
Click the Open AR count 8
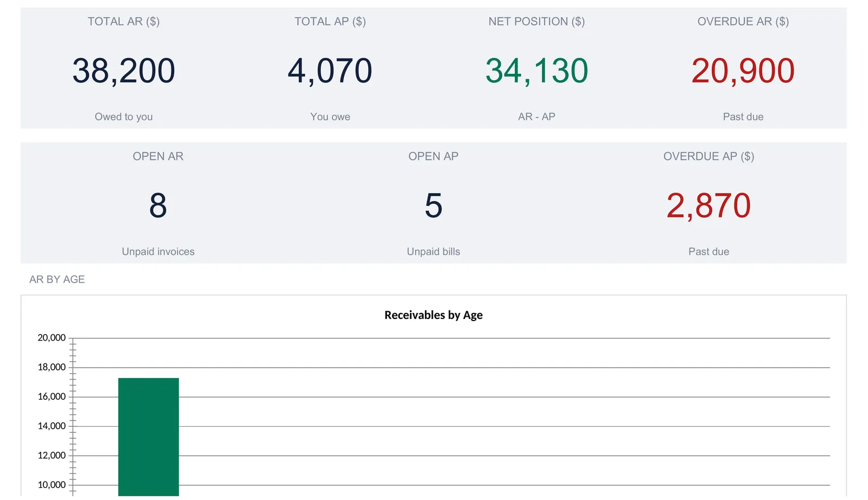pos(158,206)
